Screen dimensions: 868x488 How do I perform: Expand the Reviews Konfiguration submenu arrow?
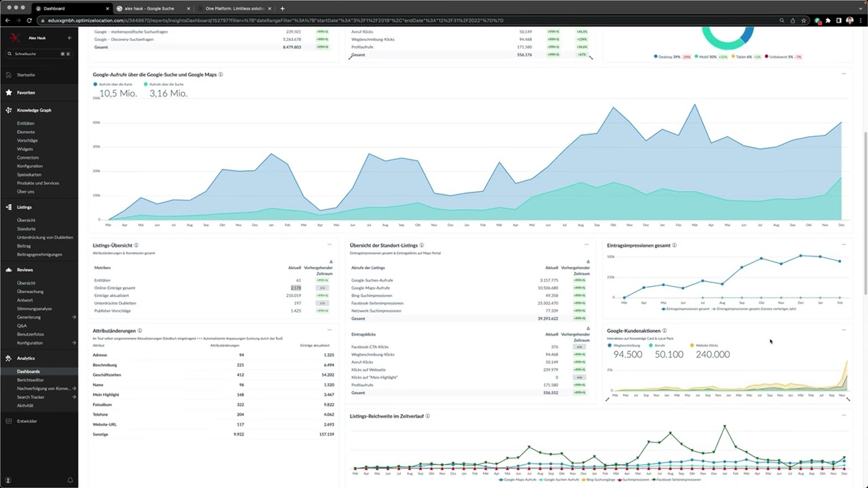point(74,343)
